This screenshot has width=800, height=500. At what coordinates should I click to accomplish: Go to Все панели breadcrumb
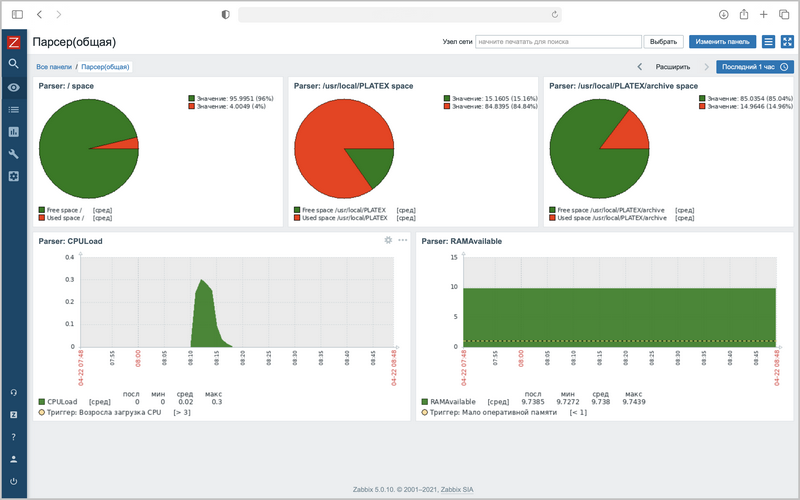point(54,67)
